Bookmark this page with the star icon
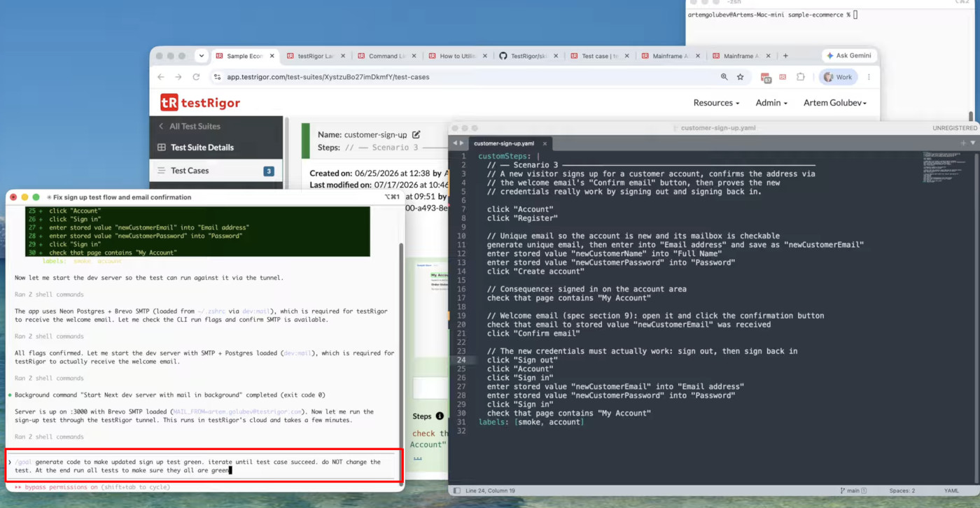Screen dimensions: 980x508 point(741,77)
